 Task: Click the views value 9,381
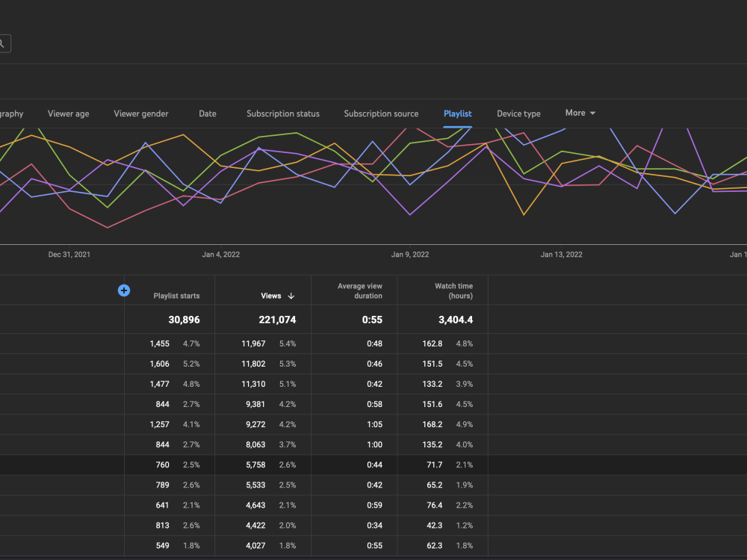click(255, 404)
